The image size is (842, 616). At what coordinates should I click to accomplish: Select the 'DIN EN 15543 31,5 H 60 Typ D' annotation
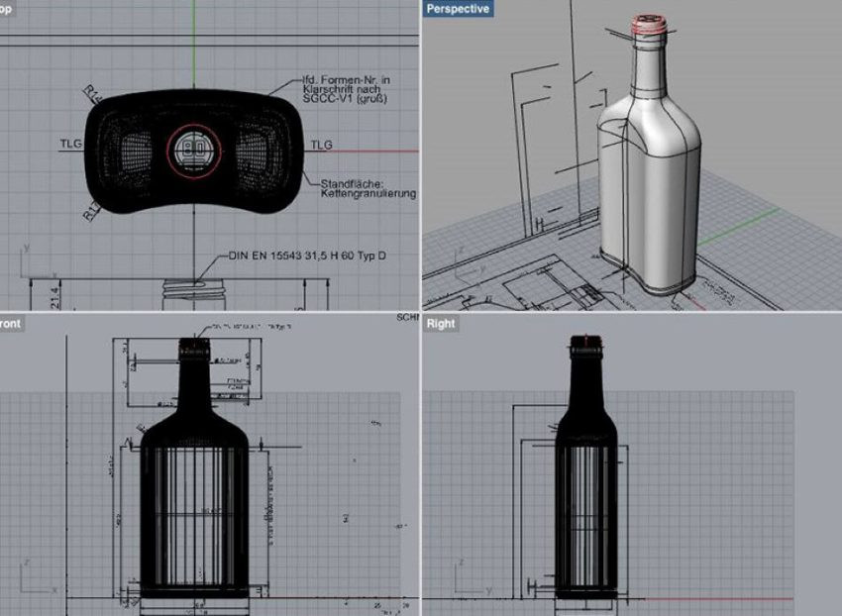pyautogui.click(x=307, y=257)
